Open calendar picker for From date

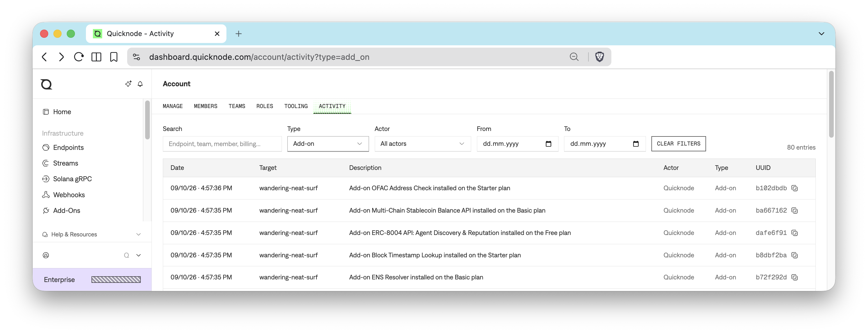pos(548,144)
